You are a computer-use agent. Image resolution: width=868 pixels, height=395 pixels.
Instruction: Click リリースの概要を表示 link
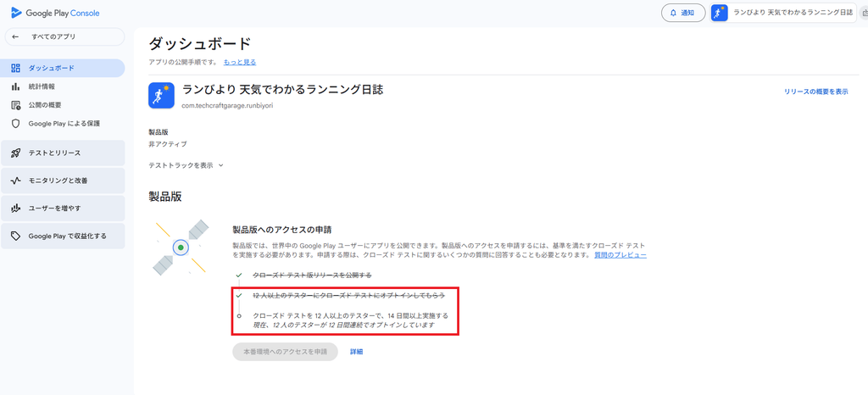815,92
